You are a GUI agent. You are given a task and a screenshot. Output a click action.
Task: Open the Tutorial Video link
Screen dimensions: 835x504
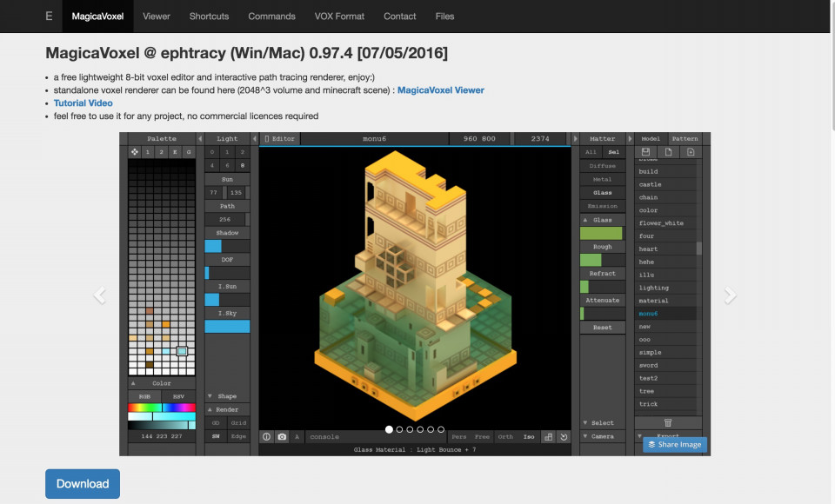click(x=83, y=103)
